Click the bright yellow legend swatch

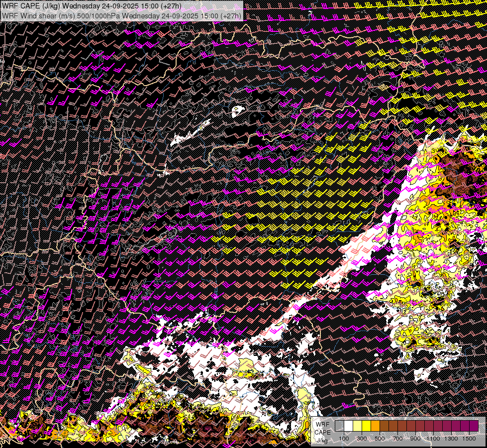point(367,426)
